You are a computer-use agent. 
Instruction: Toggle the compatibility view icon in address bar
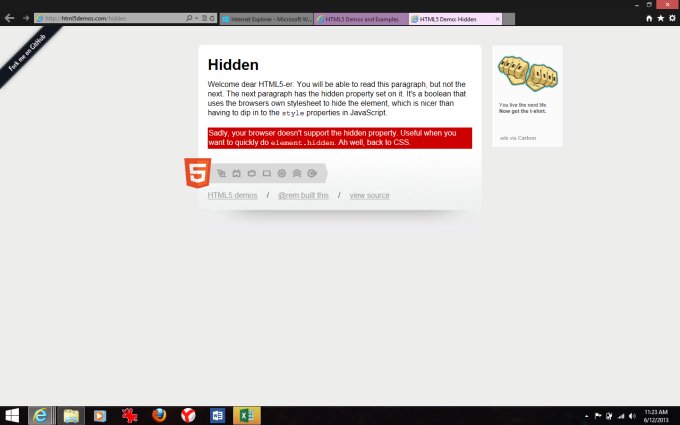pyautogui.click(x=204, y=18)
